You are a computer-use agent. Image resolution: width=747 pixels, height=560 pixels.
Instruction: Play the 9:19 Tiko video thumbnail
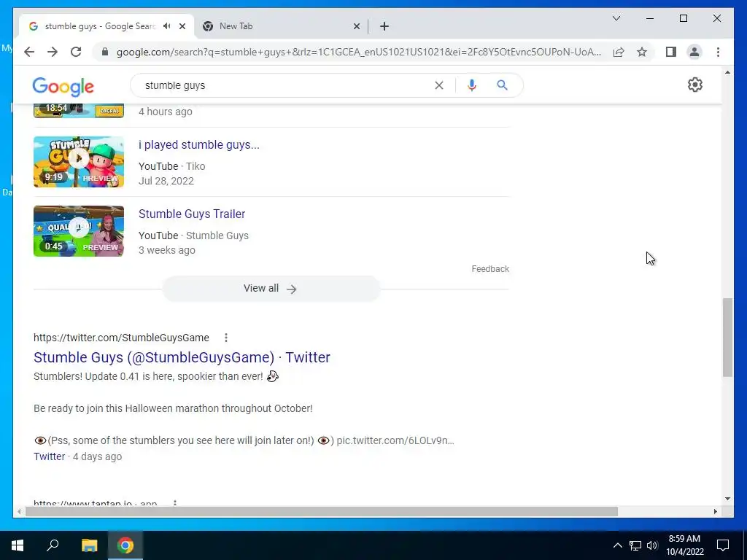[79, 162]
